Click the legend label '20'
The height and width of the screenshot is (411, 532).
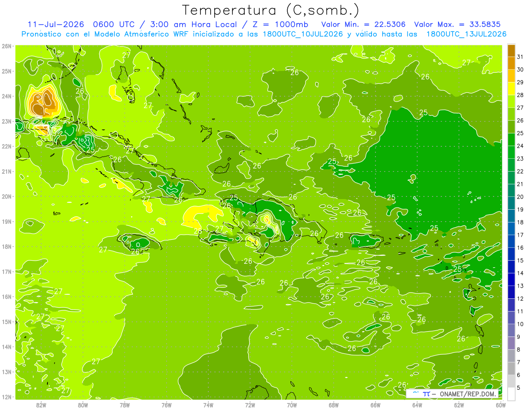(520, 197)
